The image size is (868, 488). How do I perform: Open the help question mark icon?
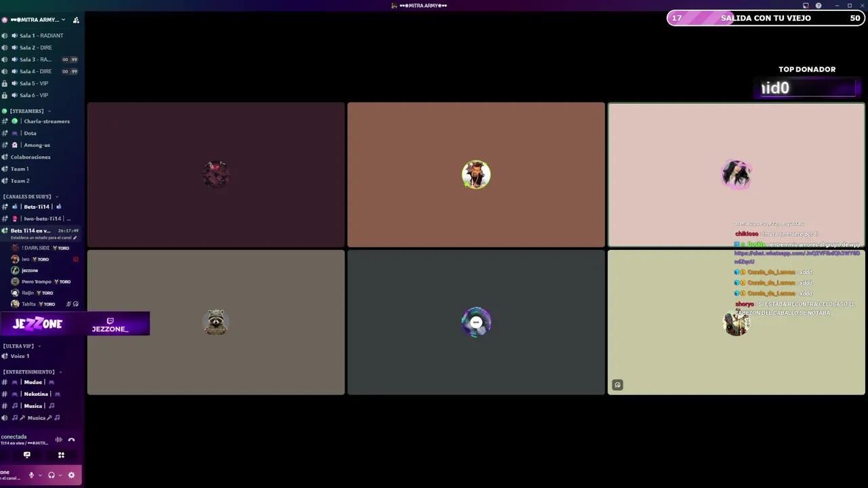point(818,5)
